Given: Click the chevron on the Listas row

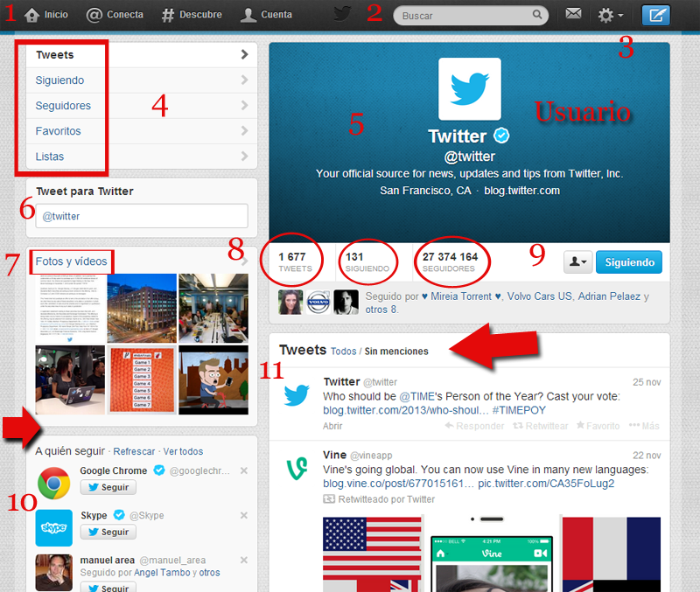Looking at the screenshot, I should tap(244, 157).
